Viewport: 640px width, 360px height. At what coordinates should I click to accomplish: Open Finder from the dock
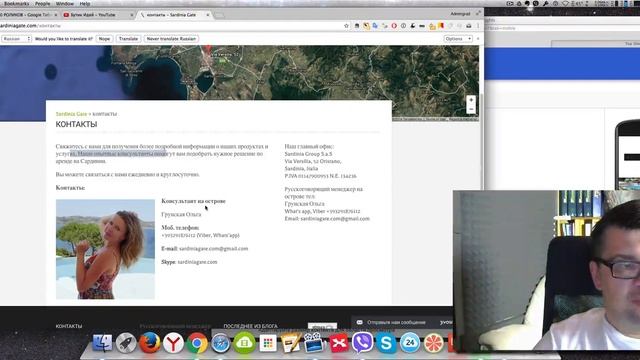[x=102, y=343]
